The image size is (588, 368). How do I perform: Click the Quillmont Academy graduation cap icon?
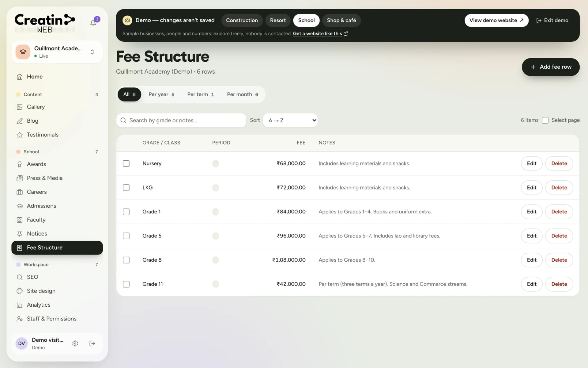[23, 52]
